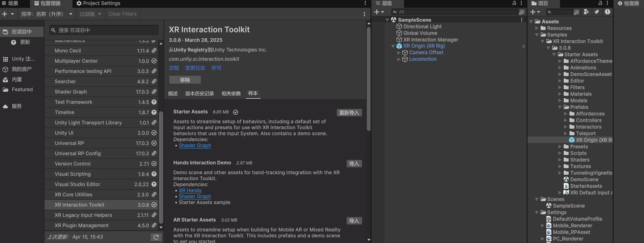Select the 更新 updates sidebar entry
644x243 pixels.
(22, 42)
